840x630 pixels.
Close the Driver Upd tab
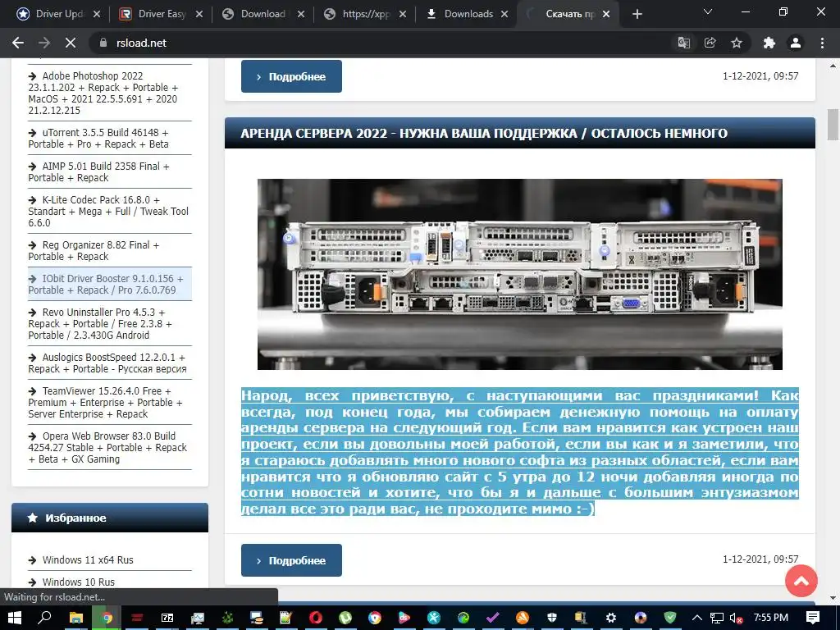point(97,14)
